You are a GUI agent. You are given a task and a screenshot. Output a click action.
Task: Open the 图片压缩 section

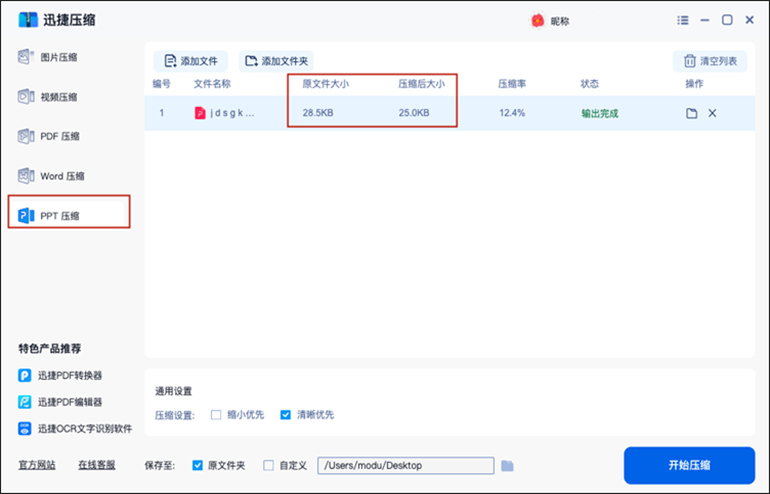[x=48, y=57]
